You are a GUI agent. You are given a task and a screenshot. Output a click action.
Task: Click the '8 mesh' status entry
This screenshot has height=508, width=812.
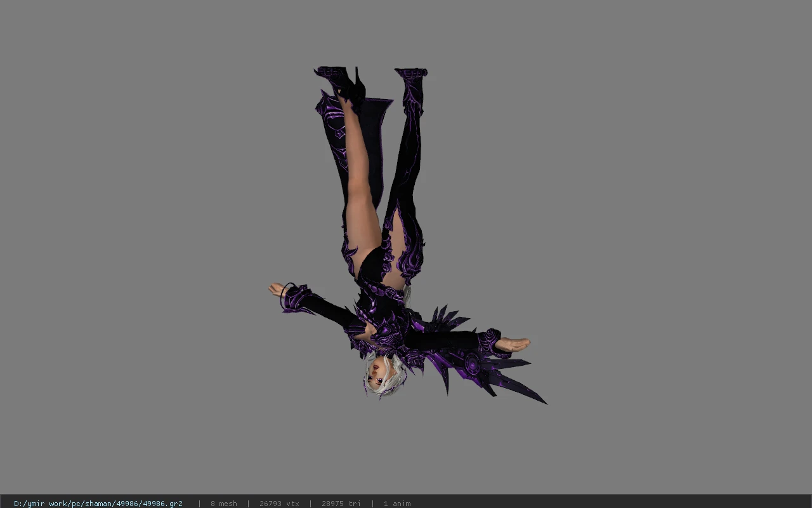(x=224, y=504)
